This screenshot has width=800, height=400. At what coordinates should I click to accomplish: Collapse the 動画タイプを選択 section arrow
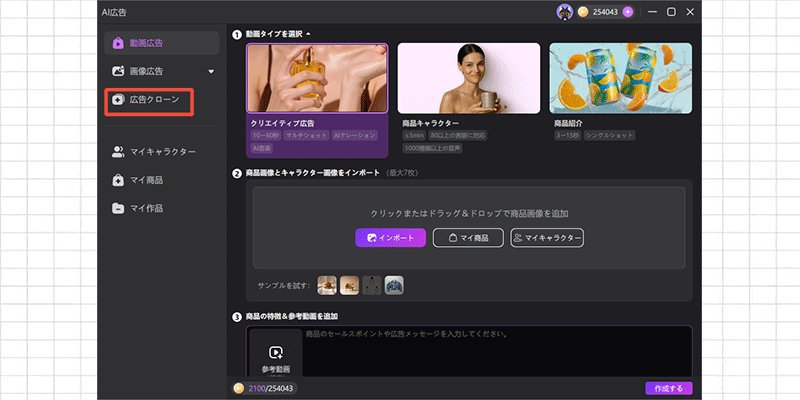[x=308, y=34]
